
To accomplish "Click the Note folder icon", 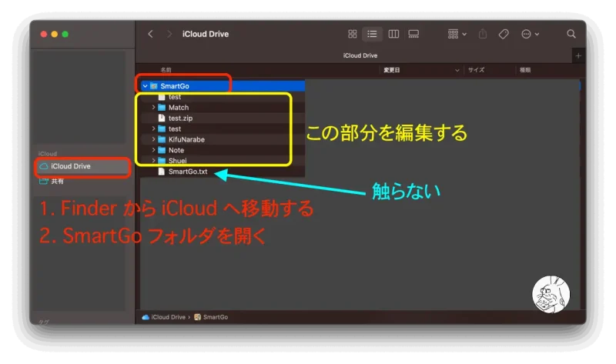I will click(x=162, y=149).
